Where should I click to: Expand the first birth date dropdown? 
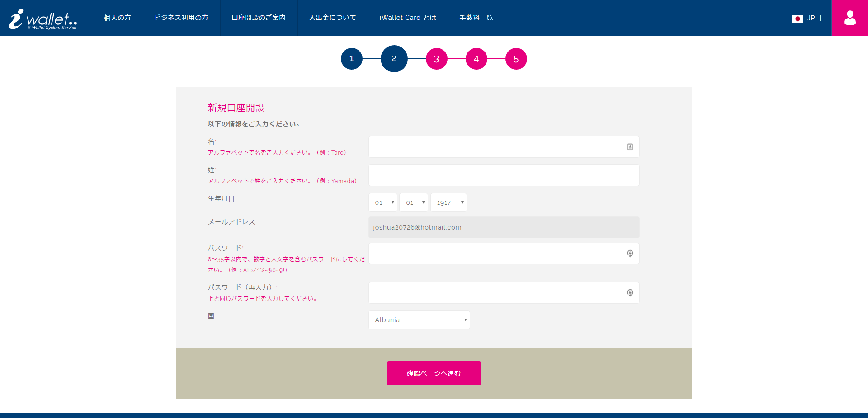click(x=383, y=202)
